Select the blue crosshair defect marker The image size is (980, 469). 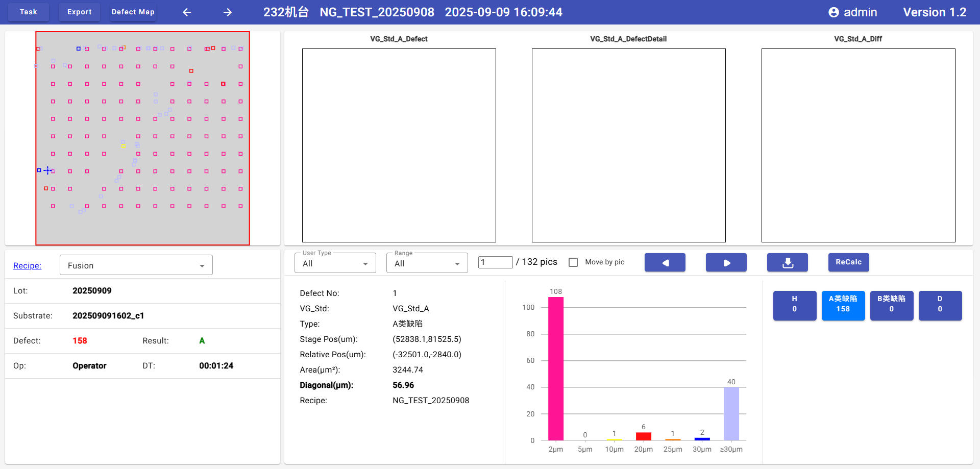[47, 170]
